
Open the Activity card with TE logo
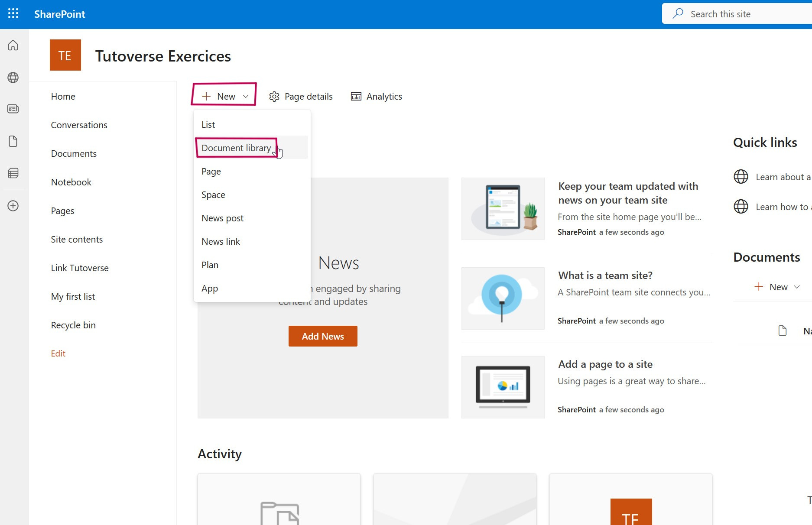click(631, 499)
